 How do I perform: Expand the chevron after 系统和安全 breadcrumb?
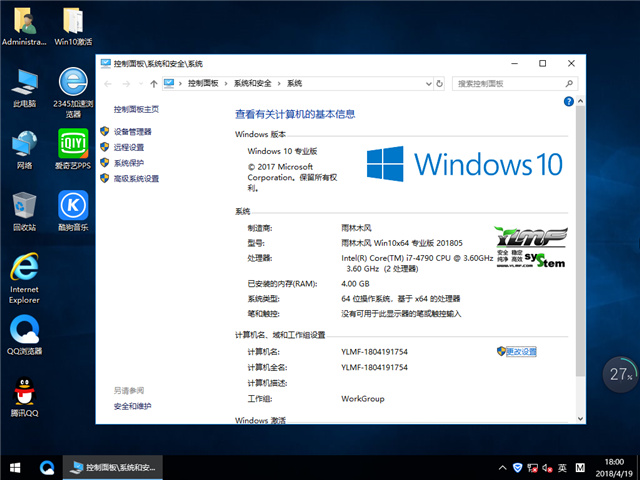(x=279, y=84)
